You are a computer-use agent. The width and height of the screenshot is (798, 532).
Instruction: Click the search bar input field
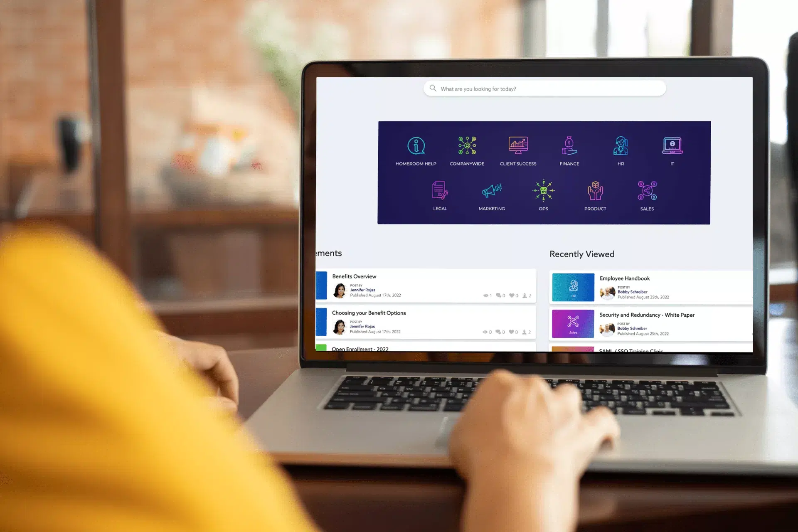[x=545, y=89]
